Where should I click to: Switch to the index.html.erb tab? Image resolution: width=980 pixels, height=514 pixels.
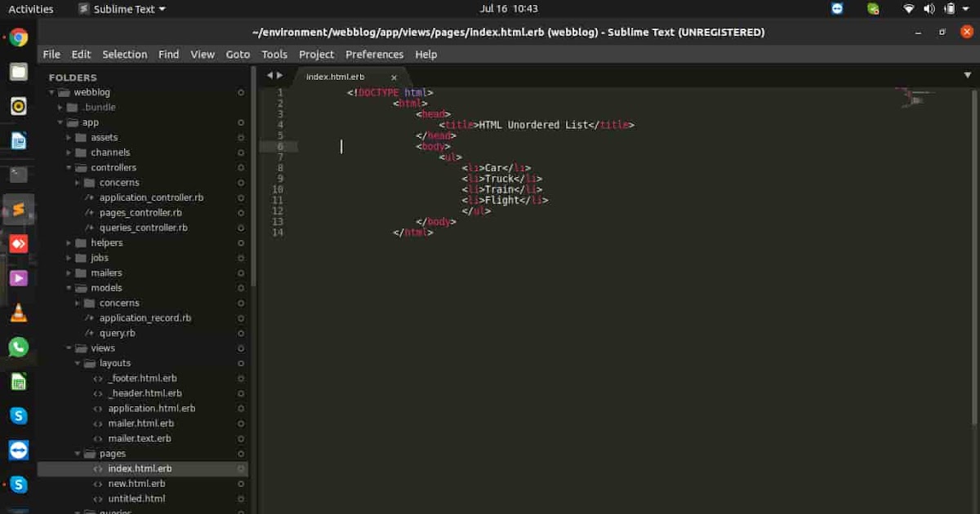[335, 76]
